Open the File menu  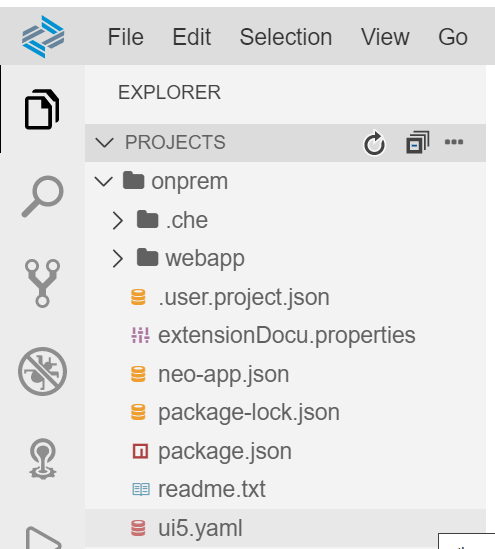tap(125, 37)
